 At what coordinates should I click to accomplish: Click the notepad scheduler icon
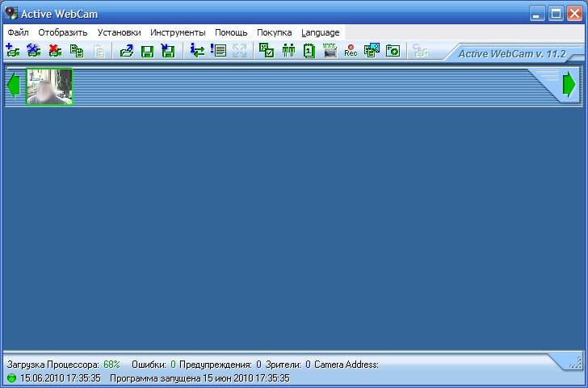(309, 50)
